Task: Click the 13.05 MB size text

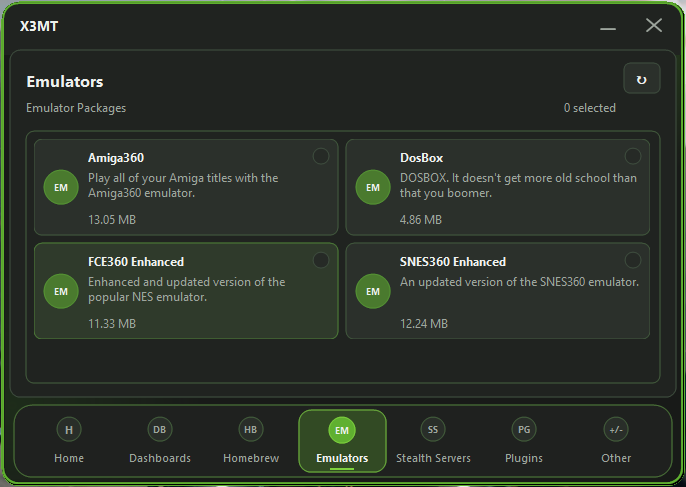Action: coord(112,220)
